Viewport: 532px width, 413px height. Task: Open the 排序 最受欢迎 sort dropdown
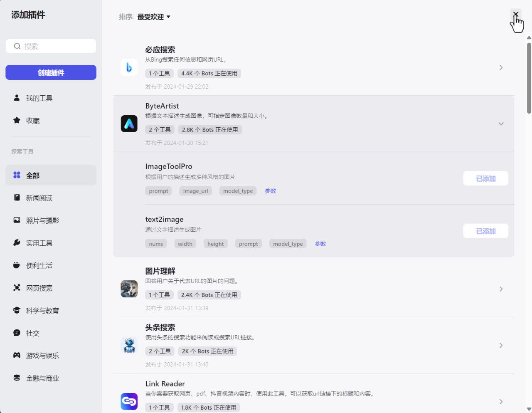[154, 17]
